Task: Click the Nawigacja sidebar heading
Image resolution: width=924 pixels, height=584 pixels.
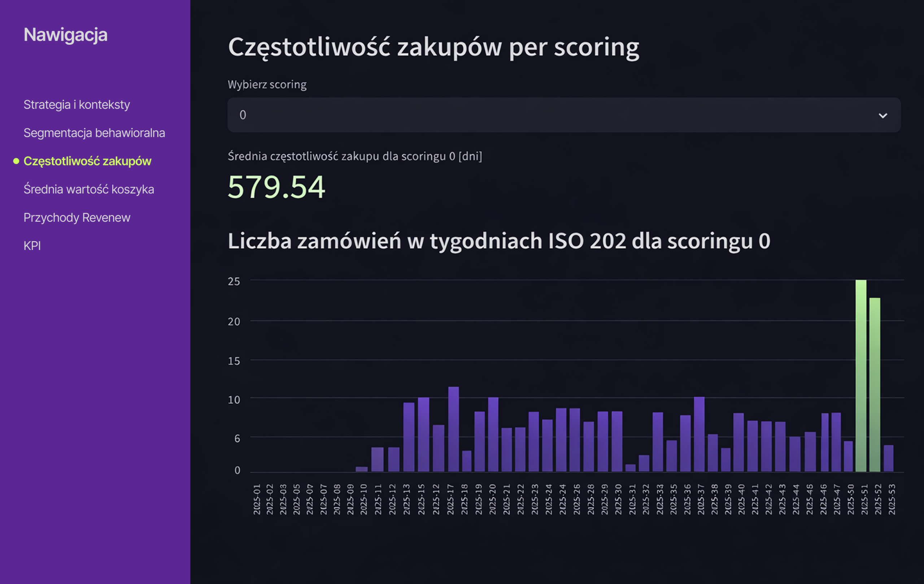Action: pyautogui.click(x=66, y=35)
